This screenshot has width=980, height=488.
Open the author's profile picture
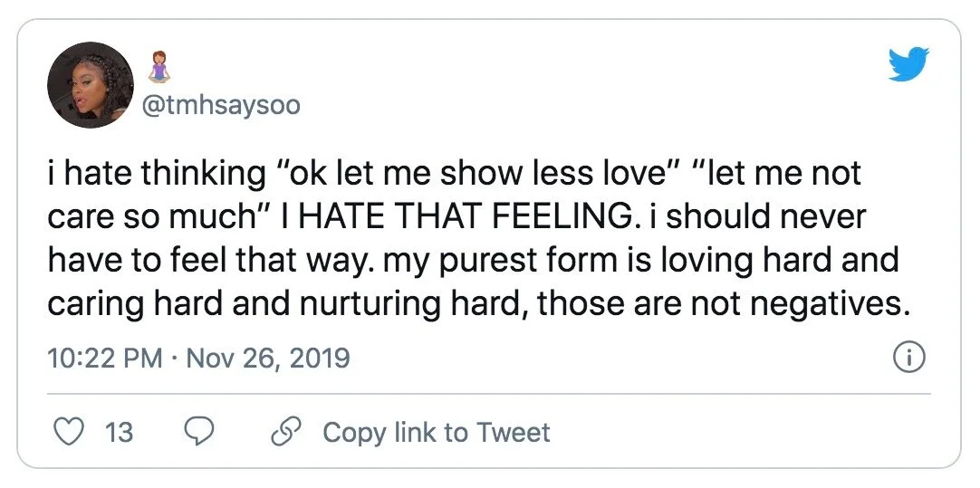[x=91, y=84]
